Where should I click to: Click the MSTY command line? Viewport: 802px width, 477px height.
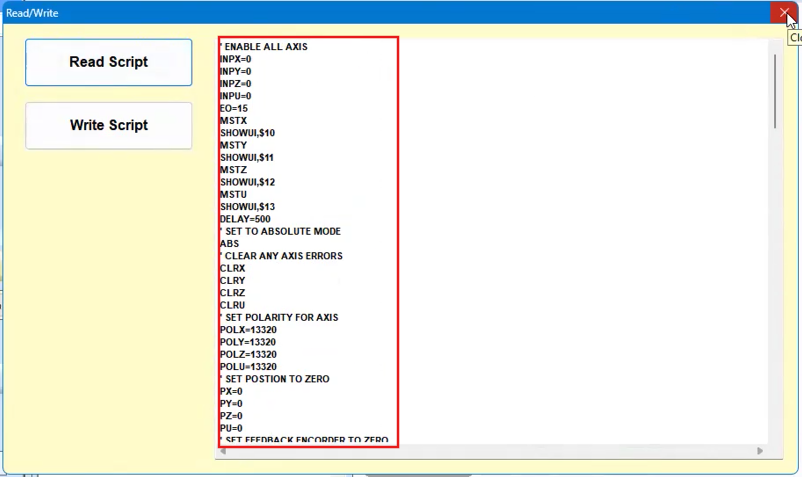tap(233, 145)
